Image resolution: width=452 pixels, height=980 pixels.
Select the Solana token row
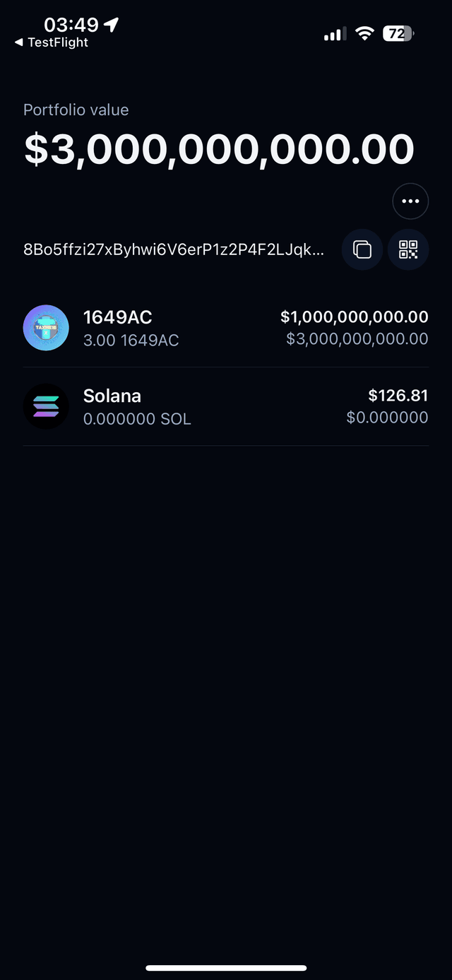point(226,406)
